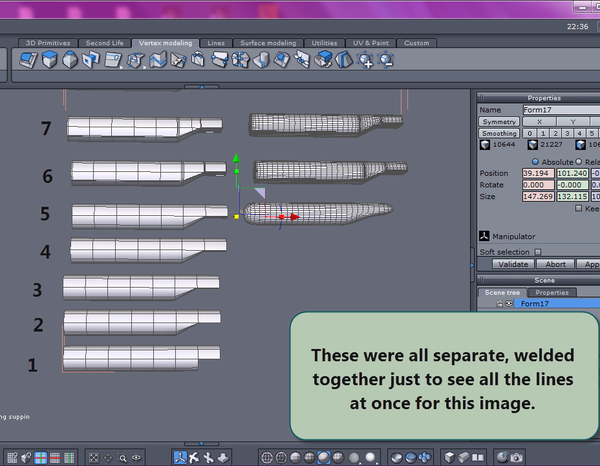This screenshot has height=466, width=600.
Task: Expand the Symmetry options
Action: 498,121
